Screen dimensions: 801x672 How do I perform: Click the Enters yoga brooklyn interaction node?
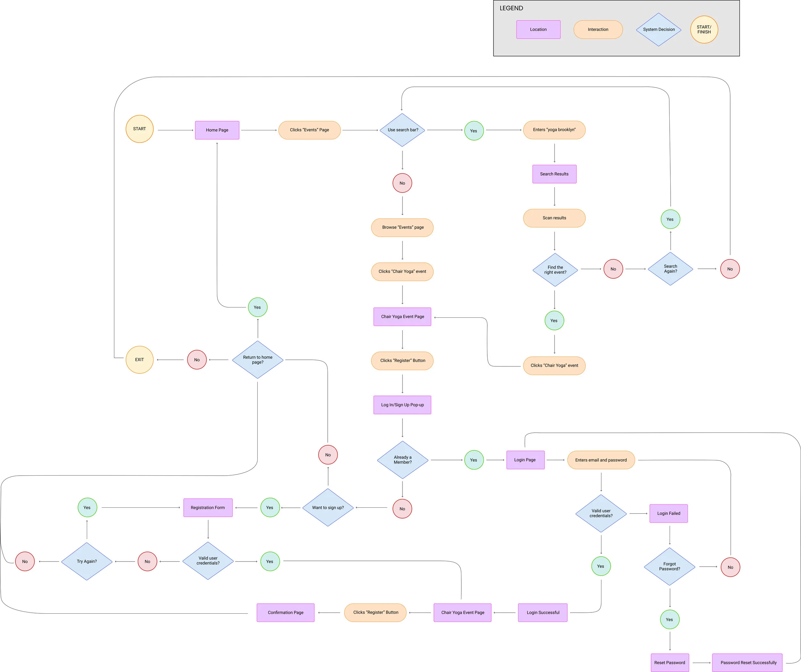(554, 130)
